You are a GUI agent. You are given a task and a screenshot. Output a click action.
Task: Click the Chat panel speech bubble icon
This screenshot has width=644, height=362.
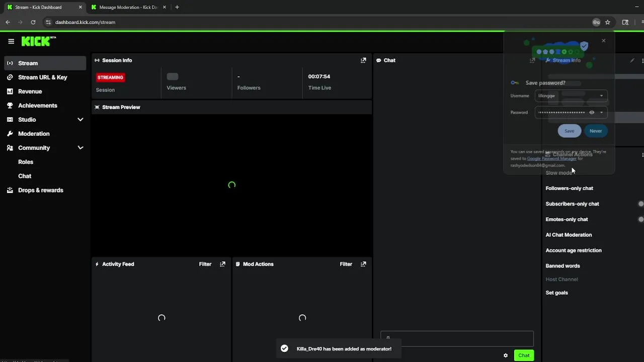coord(378,60)
